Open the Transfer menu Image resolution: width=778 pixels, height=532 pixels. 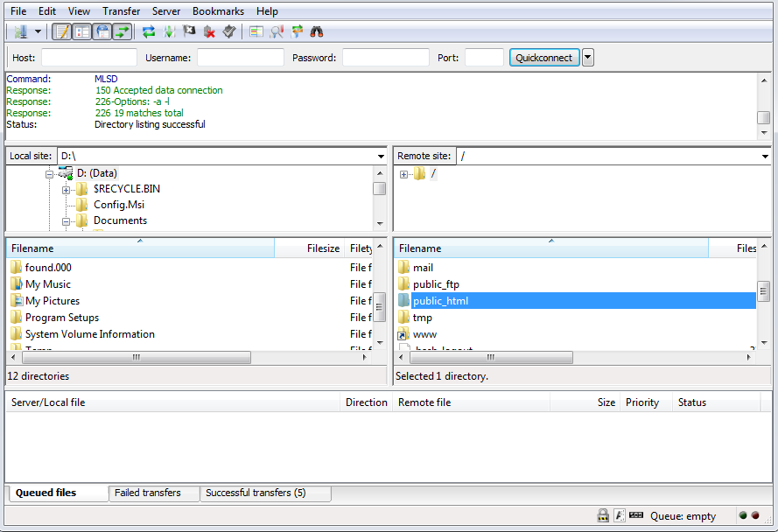[x=121, y=10]
